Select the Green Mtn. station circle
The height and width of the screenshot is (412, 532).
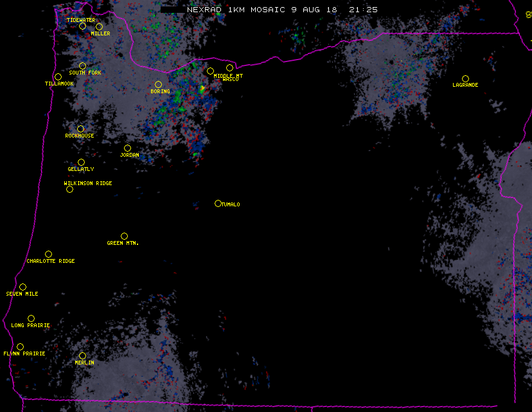[x=124, y=236]
